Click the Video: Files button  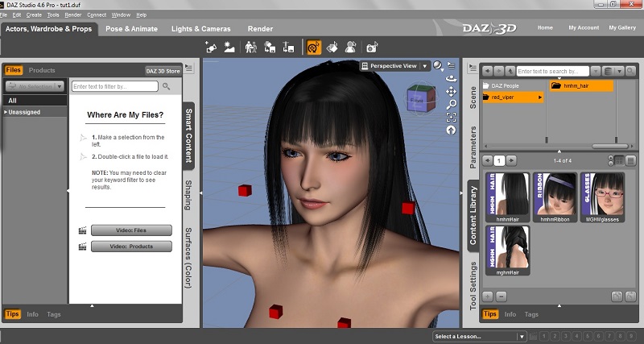click(131, 230)
